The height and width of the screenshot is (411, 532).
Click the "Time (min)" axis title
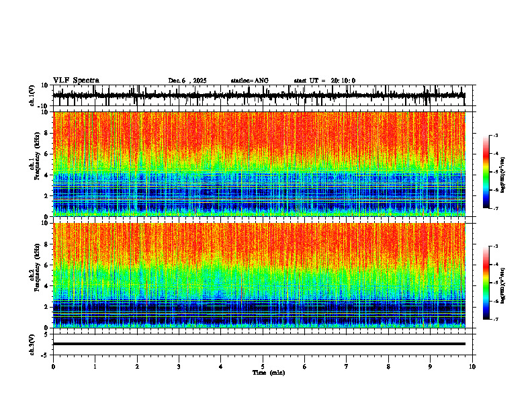[x=269, y=373]
